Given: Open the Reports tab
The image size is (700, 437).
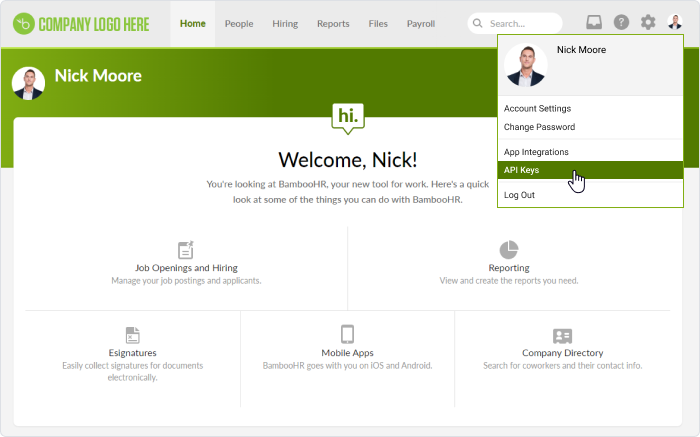Looking at the screenshot, I should pos(333,24).
